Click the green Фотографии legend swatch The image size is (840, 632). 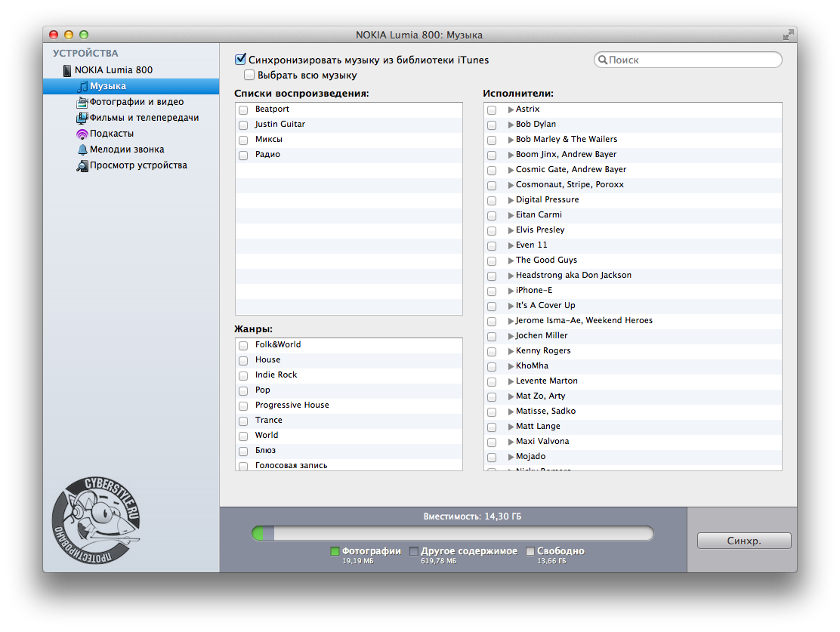click(335, 551)
